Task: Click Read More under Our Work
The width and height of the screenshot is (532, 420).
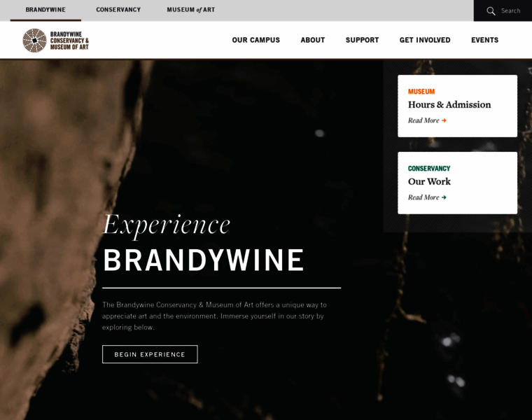Action: tap(423, 197)
